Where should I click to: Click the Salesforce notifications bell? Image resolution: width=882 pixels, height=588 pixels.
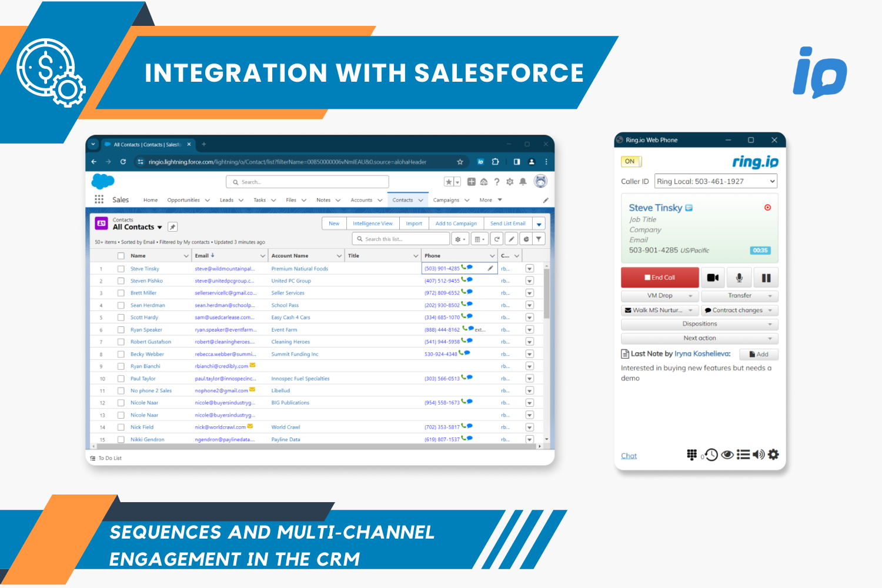pos(523,182)
